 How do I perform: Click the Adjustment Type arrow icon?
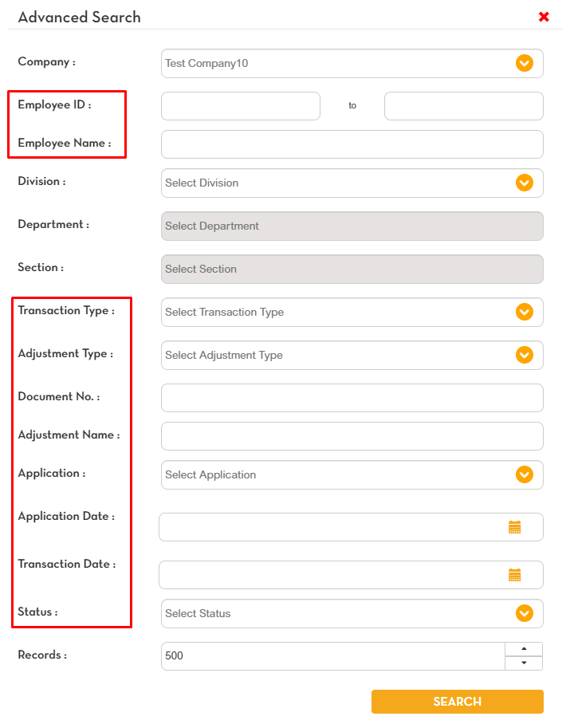click(x=524, y=355)
